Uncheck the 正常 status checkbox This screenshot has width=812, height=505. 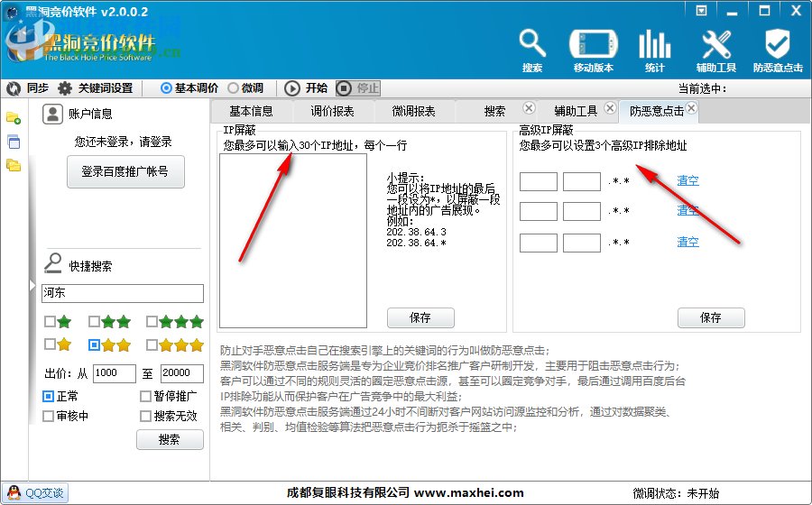(x=48, y=397)
